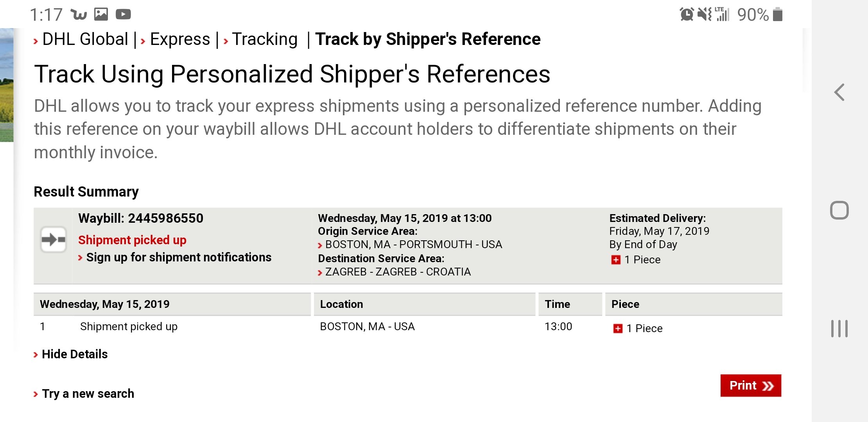The width and height of the screenshot is (868, 422).
Task: Tap the alarm icon in status bar
Action: pyautogui.click(x=687, y=14)
